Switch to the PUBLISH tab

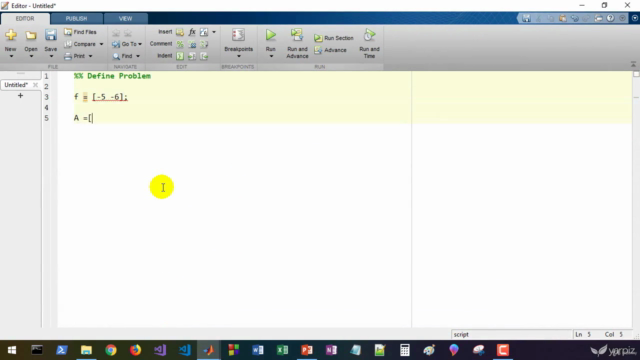[76, 18]
